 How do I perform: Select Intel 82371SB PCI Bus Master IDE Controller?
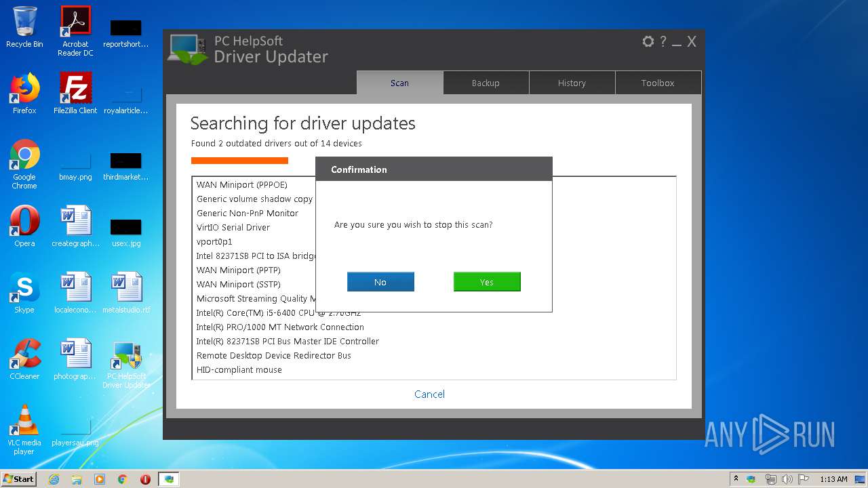point(288,341)
